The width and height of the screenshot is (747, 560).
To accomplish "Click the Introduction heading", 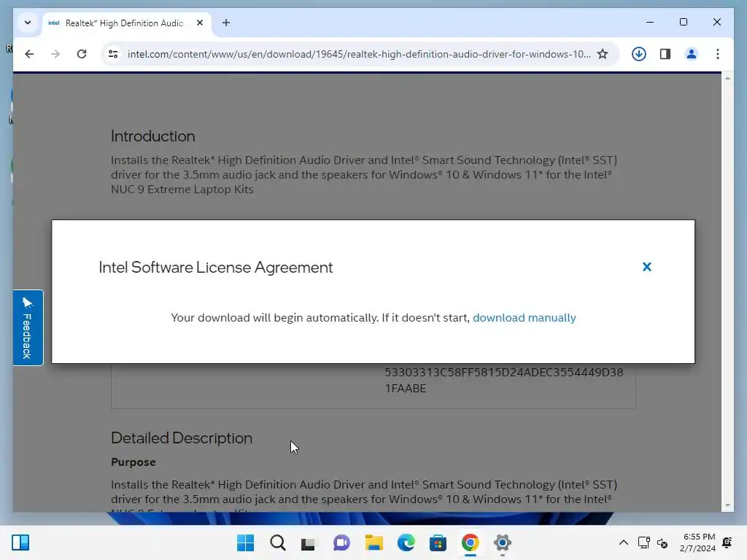I will click(x=153, y=136).
